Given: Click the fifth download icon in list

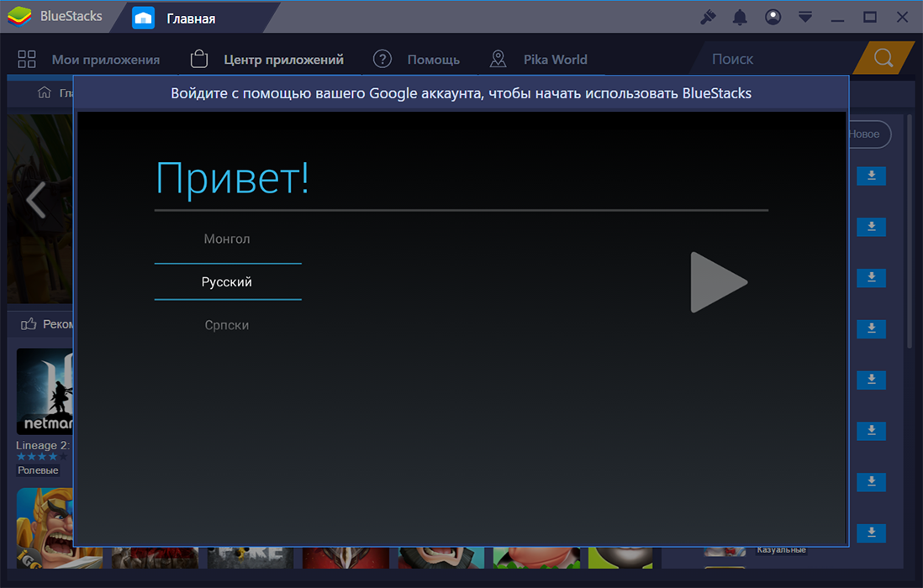Looking at the screenshot, I should (x=871, y=380).
